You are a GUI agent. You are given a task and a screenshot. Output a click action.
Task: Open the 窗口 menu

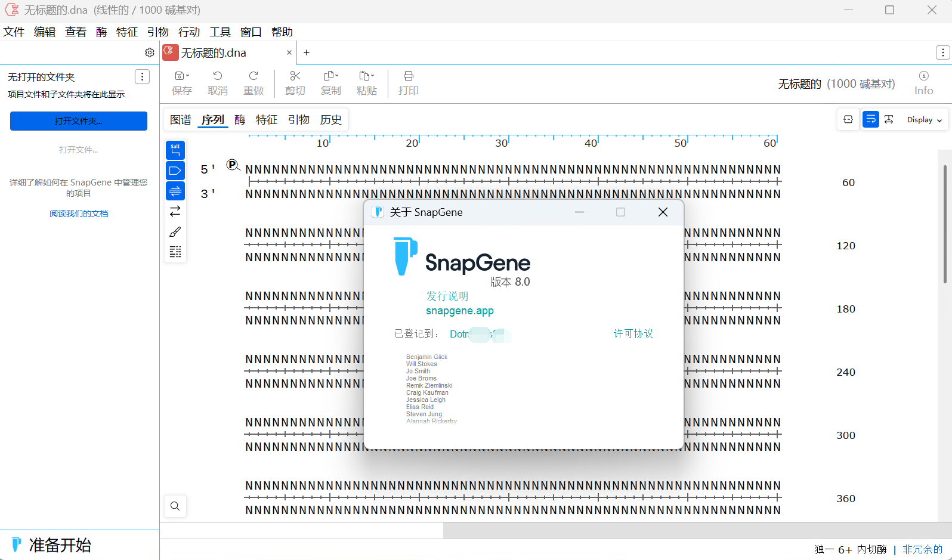tap(251, 32)
